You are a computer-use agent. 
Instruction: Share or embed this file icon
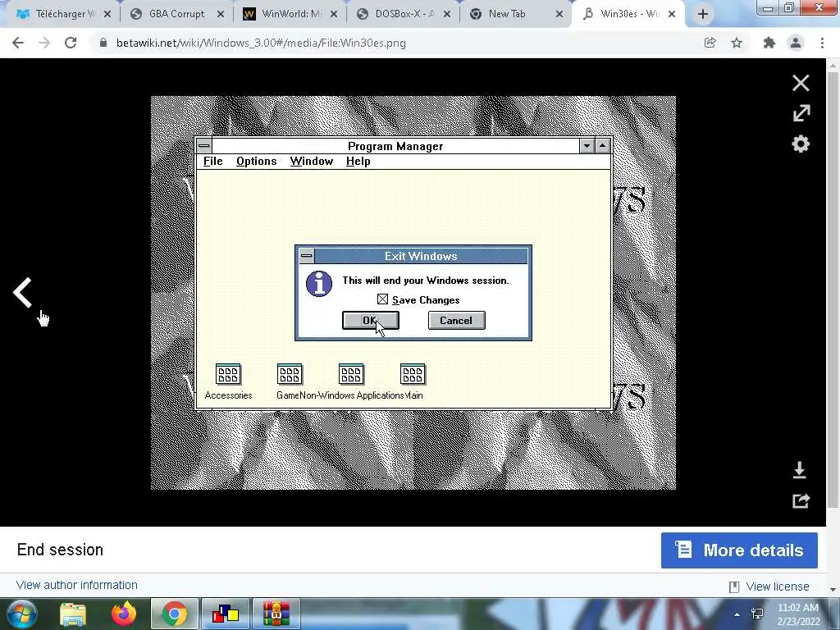[x=801, y=500]
